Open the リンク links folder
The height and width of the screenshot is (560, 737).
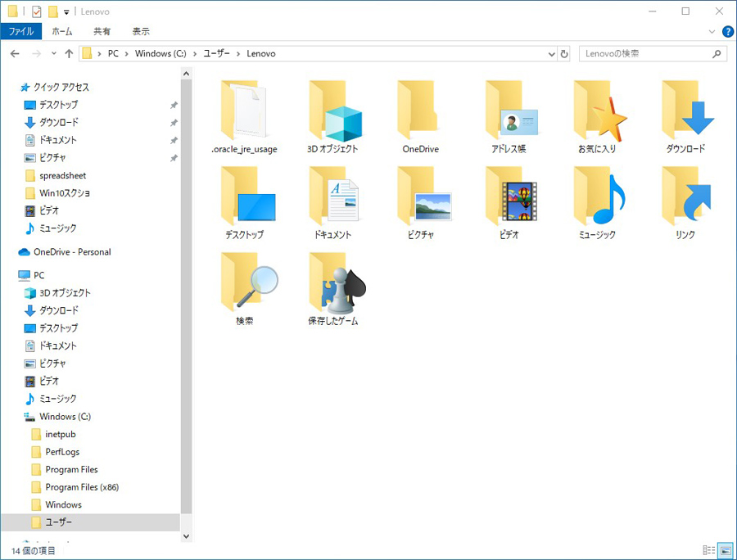(x=685, y=203)
